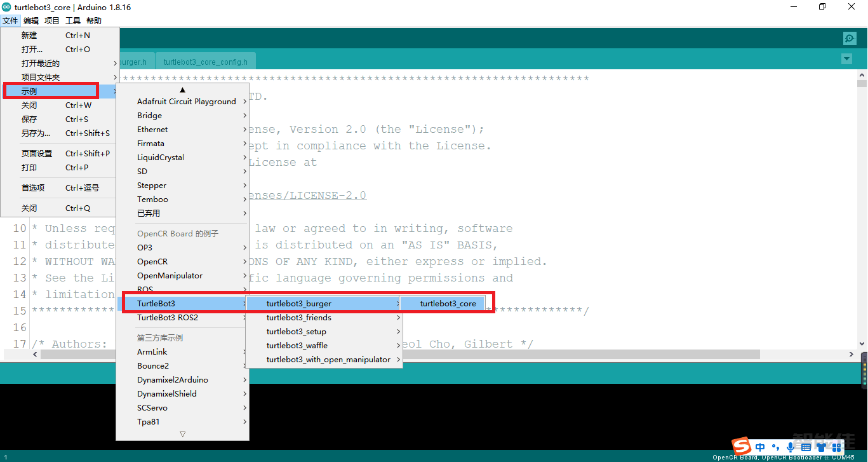Toggle Chinese input mode 中 indicator
The height and width of the screenshot is (462, 868).
(760, 447)
